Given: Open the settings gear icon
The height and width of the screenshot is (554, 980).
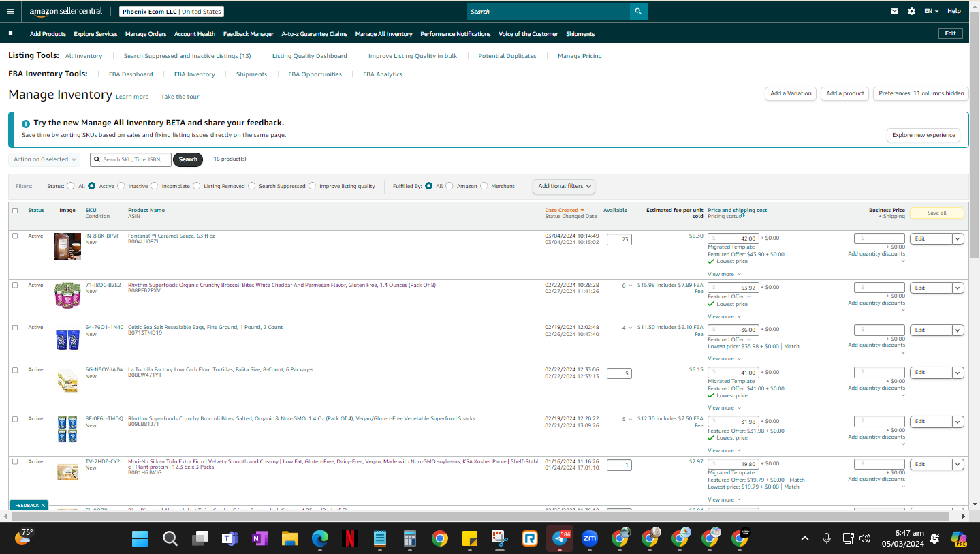Looking at the screenshot, I should click(911, 11).
